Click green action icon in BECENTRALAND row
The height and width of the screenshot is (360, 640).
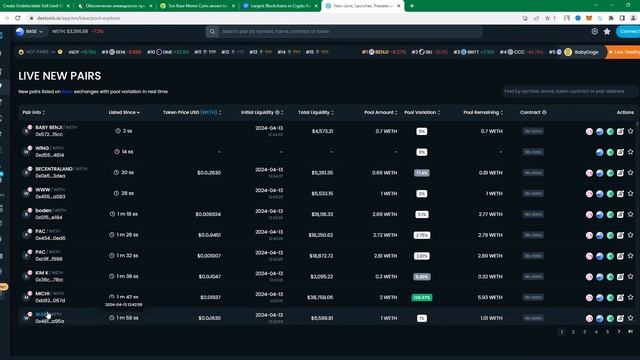point(610,173)
